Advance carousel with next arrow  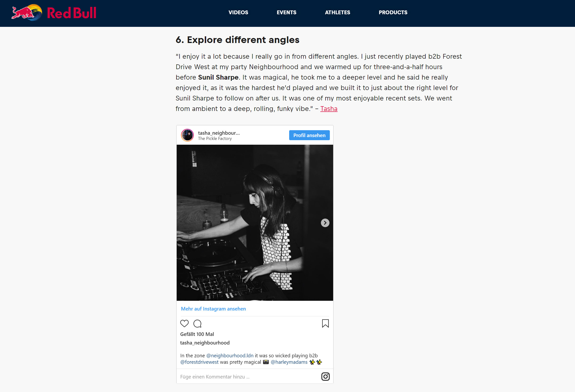click(325, 223)
